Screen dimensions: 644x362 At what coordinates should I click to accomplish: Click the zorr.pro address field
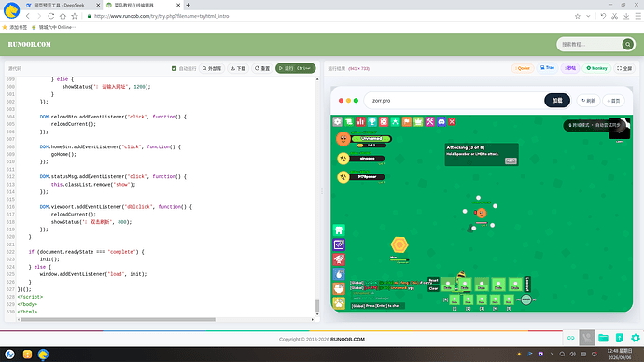(x=454, y=101)
